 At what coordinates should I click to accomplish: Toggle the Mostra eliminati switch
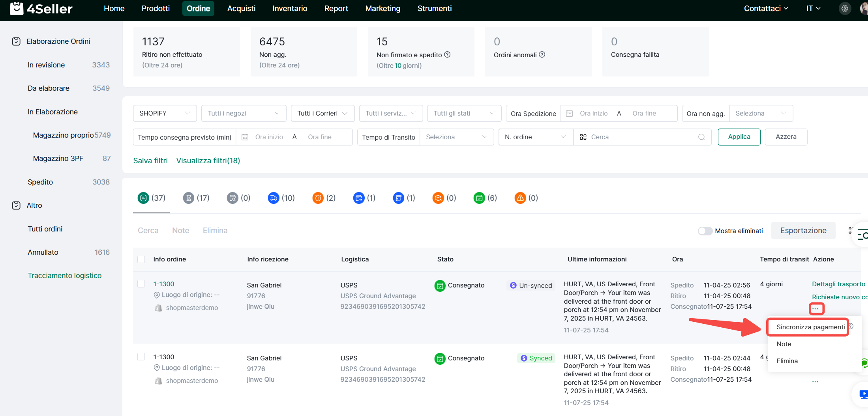705,231
